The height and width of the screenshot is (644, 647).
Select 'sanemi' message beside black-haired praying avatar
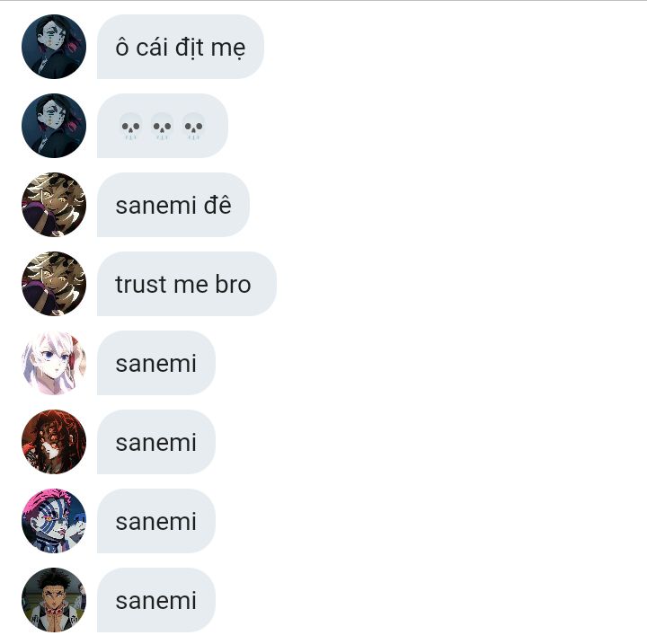click(x=156, y=600)
